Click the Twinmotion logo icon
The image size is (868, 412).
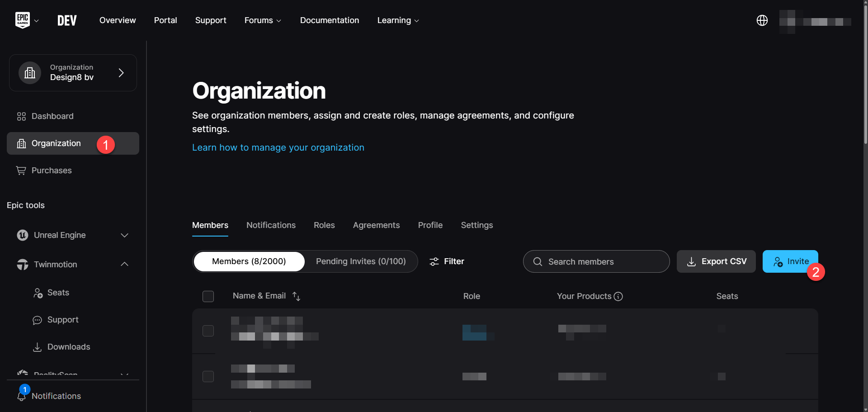coord(23,265)
